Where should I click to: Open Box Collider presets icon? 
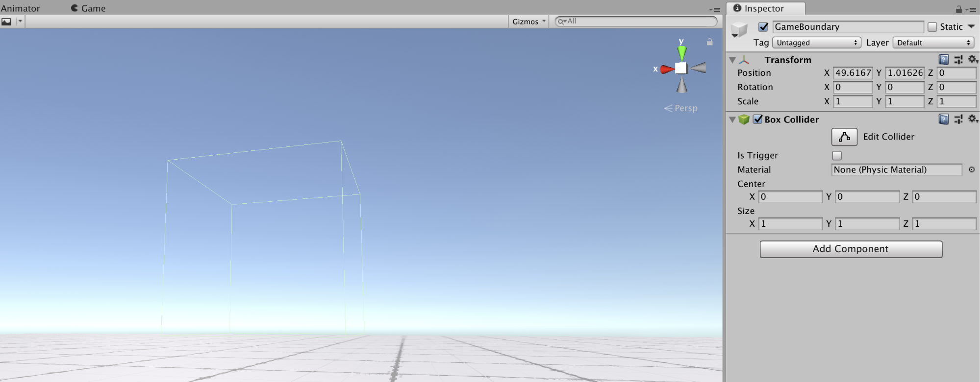pyautogui.click(x=958, y=119)
